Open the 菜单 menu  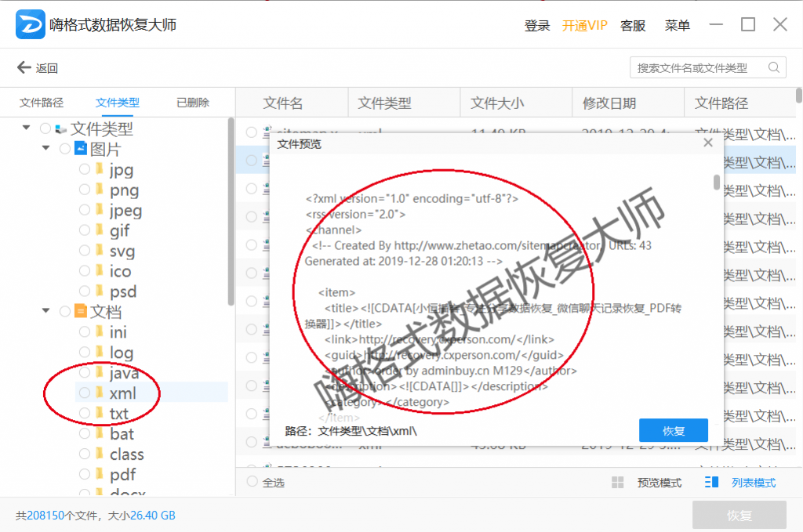(677, 26)
